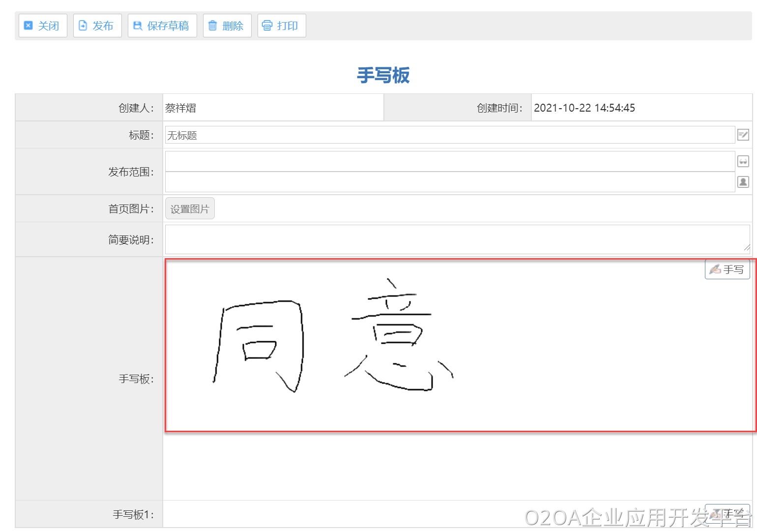Focus the 标题 input showing 无标题
The height and width of the screenshot is (532, 757).
(x=449, y=135)
